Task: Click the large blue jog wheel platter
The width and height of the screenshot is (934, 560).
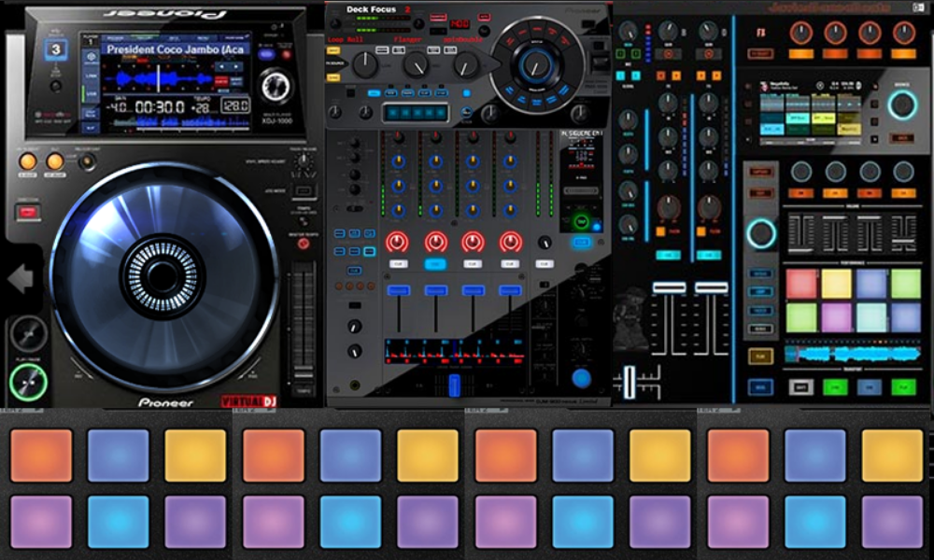Action: (163, 276)
